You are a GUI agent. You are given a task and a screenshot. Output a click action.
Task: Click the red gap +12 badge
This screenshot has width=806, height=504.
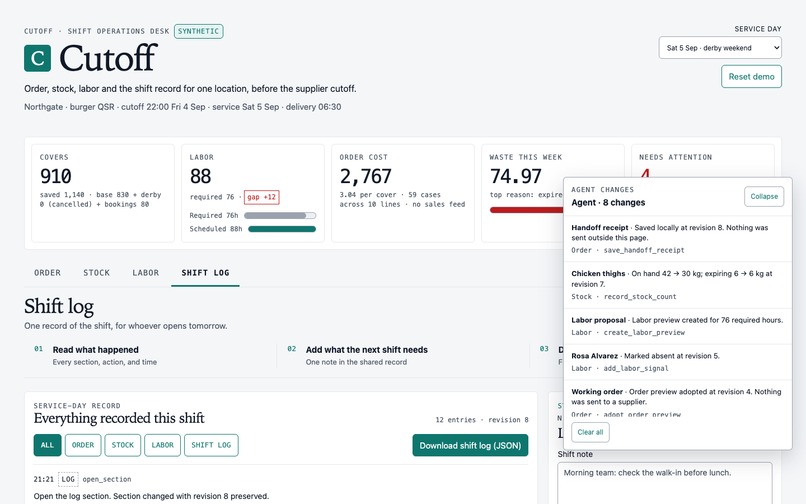point(262,197)
